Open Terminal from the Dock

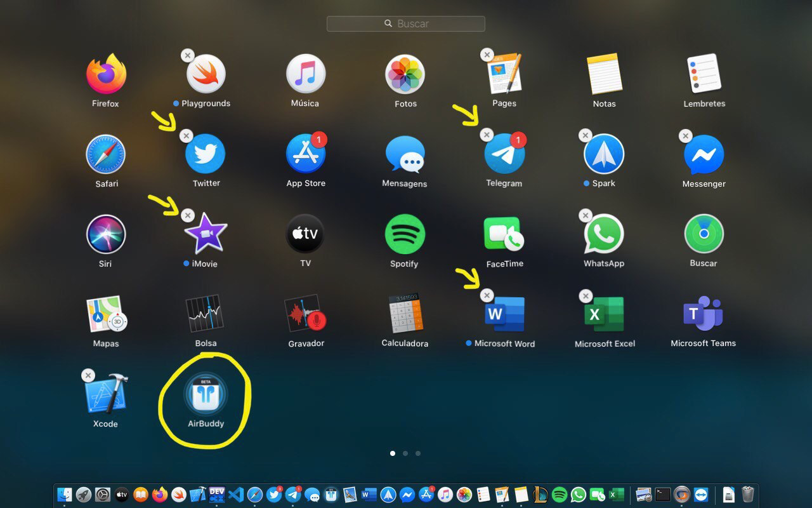[x=663, y=494]
